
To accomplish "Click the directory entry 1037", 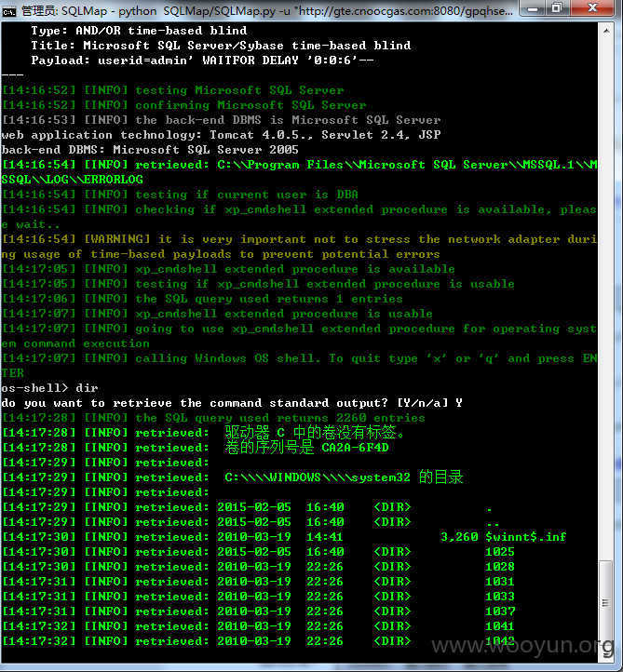I will pos(500,612).
